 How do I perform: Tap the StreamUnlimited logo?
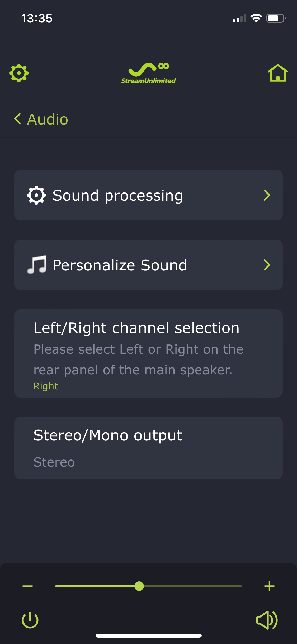click(x=148, y=73)
